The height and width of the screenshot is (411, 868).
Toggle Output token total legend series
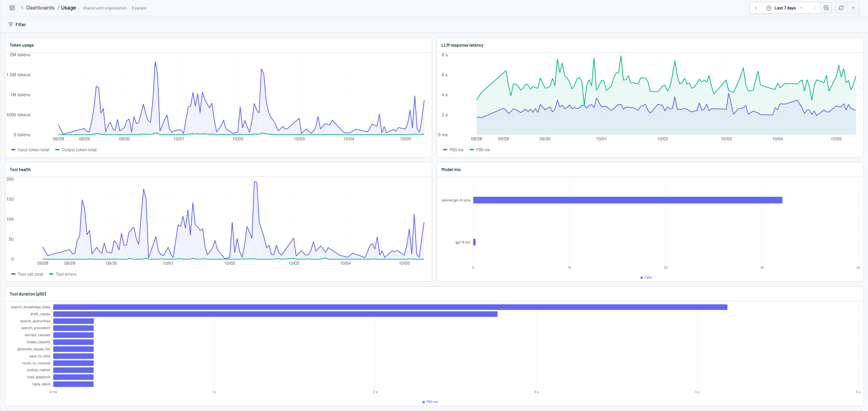[76, 150]
